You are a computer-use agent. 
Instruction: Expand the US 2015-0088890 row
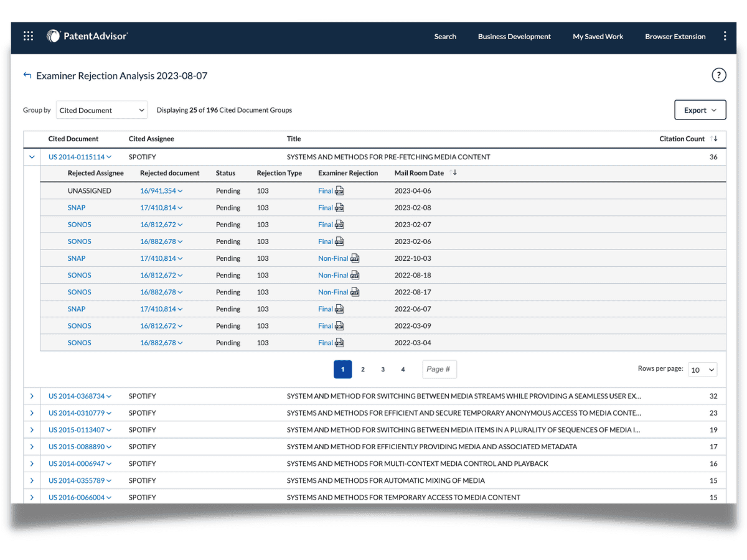(32, 447)
